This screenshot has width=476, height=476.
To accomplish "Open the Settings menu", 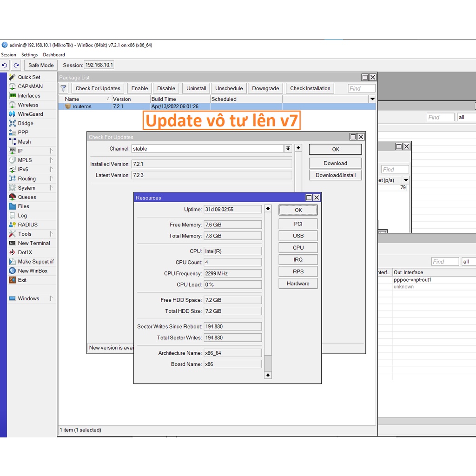I will pyautogui.click(x=29, y=55).
